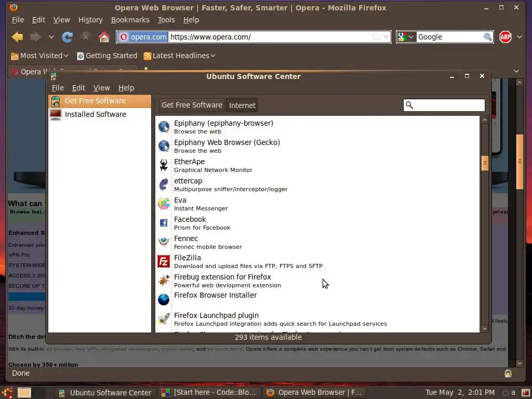
Task: Open Firefox History menu
Action: pos(90,20)
